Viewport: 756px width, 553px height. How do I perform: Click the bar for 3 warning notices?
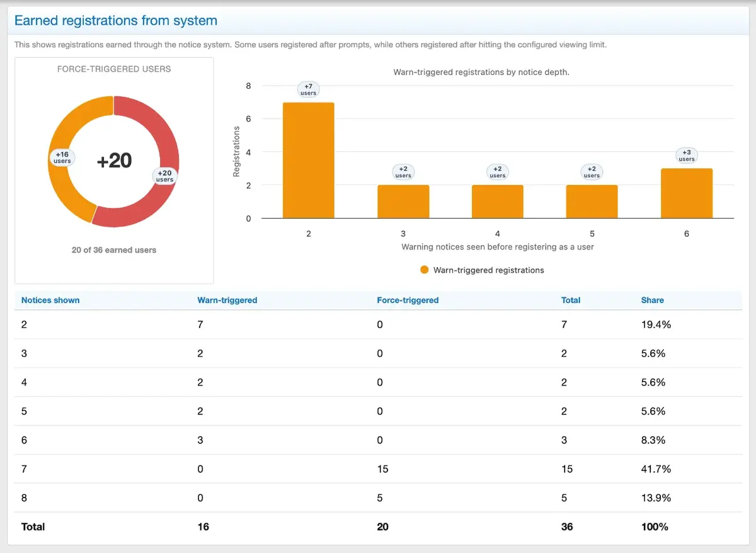(x=403, y=202)
